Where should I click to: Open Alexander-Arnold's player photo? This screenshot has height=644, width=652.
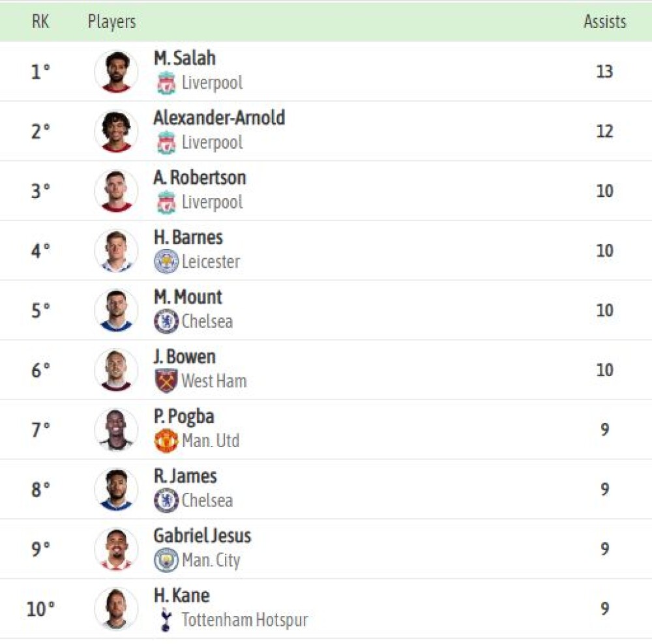pos(116,131)
